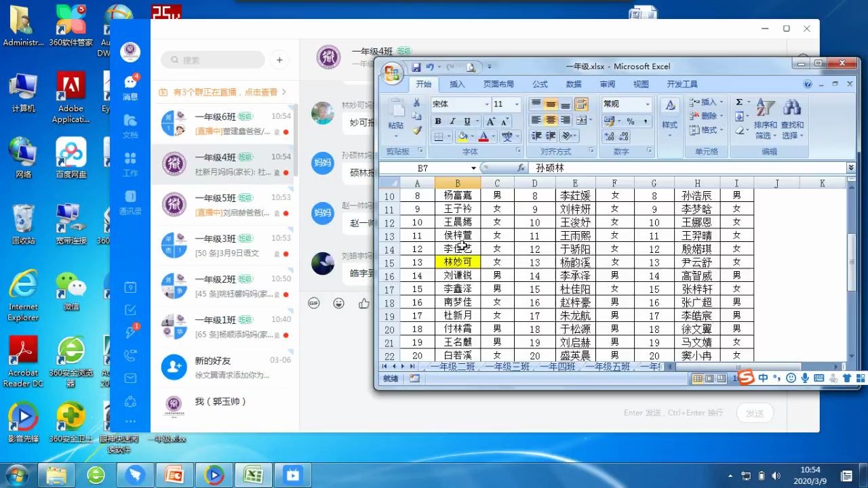Switch to page layout view button
The height and width of the screenshot is (488, 868).
tap(709, 379)
